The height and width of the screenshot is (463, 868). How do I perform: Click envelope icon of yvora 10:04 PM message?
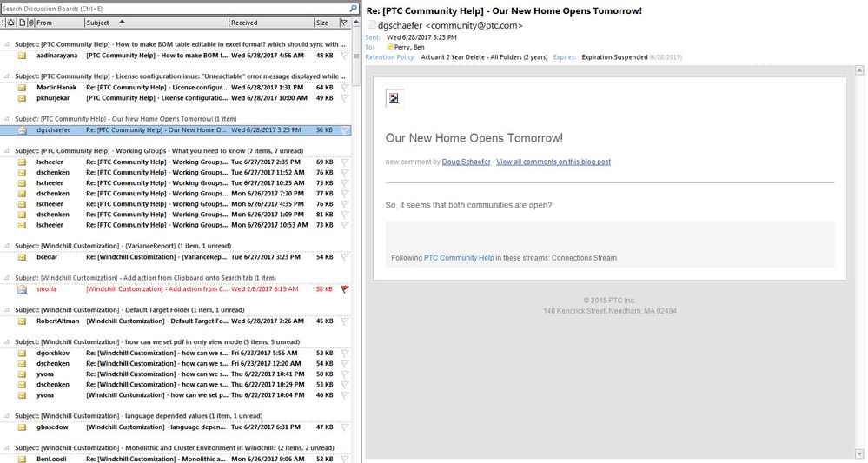tap(22, 395)
